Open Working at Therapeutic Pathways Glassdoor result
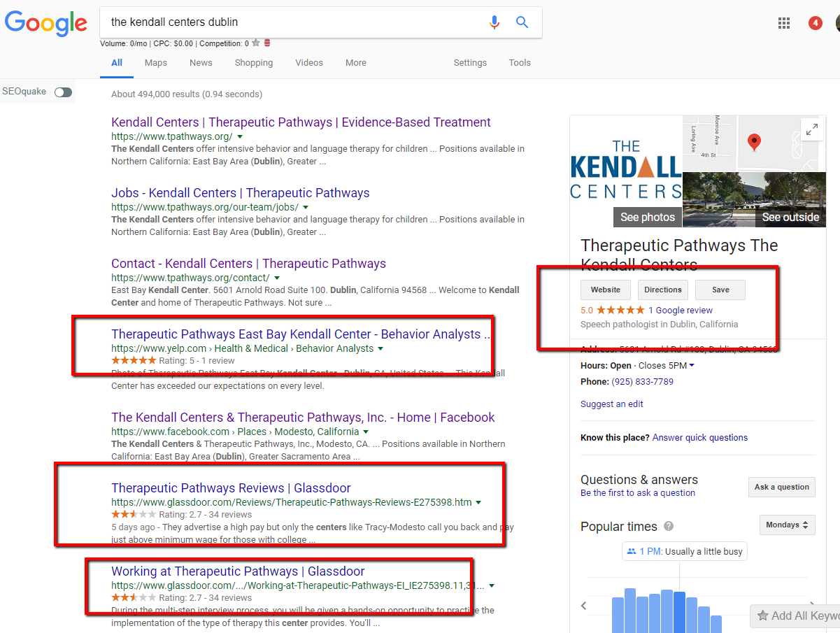This screenshot has height=633, width=840. pos(238,571)
